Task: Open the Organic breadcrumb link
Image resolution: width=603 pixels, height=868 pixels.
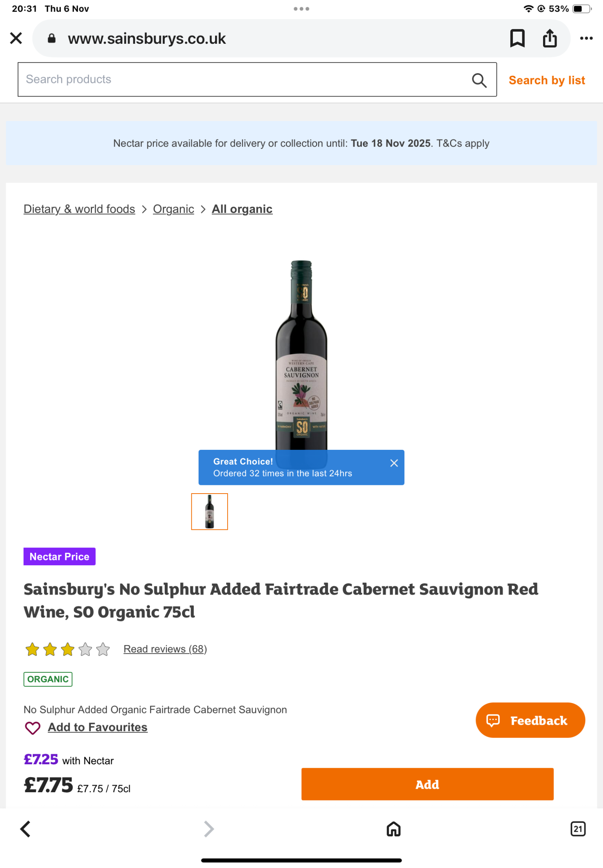Action: click(173, 209)
